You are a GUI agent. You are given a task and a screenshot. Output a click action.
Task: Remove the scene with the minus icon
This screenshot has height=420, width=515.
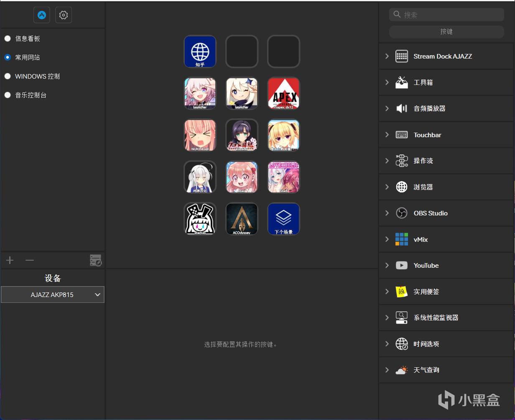click(x=29, y=260)
